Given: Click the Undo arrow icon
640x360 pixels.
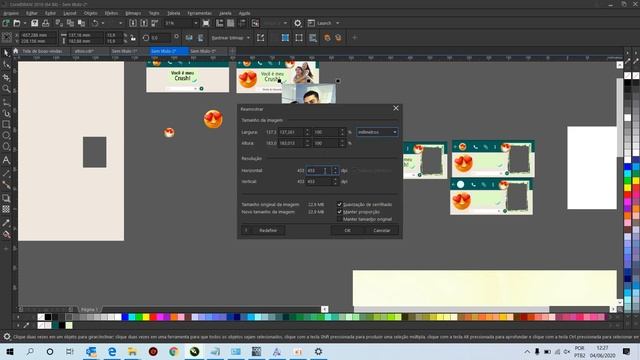Looking at the screenshot, I should (95, 23).
